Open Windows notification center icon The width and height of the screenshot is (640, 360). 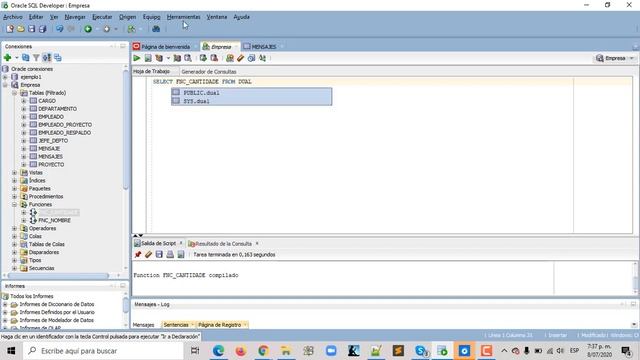626,351
